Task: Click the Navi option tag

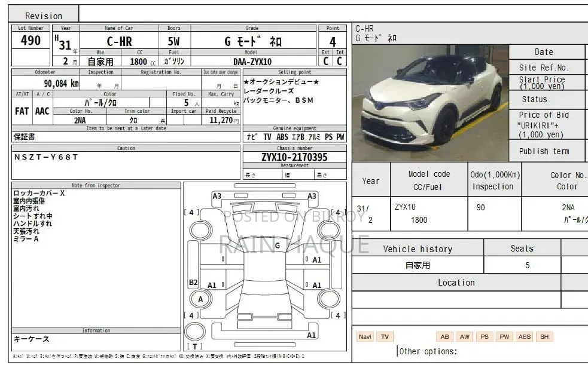Action: pyautogui.click(x=365, y=336)
